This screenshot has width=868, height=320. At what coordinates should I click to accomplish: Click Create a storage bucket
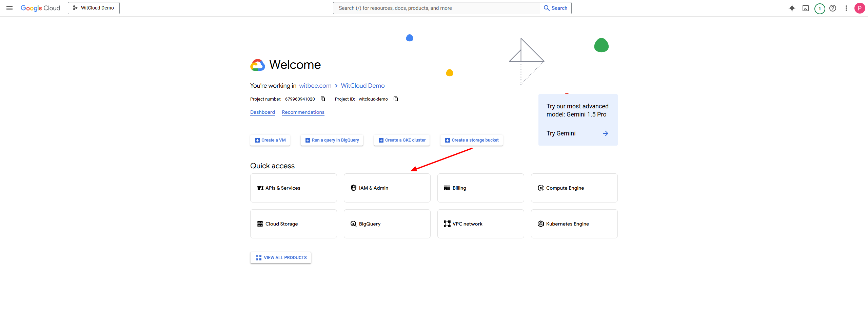pos(471,140)
